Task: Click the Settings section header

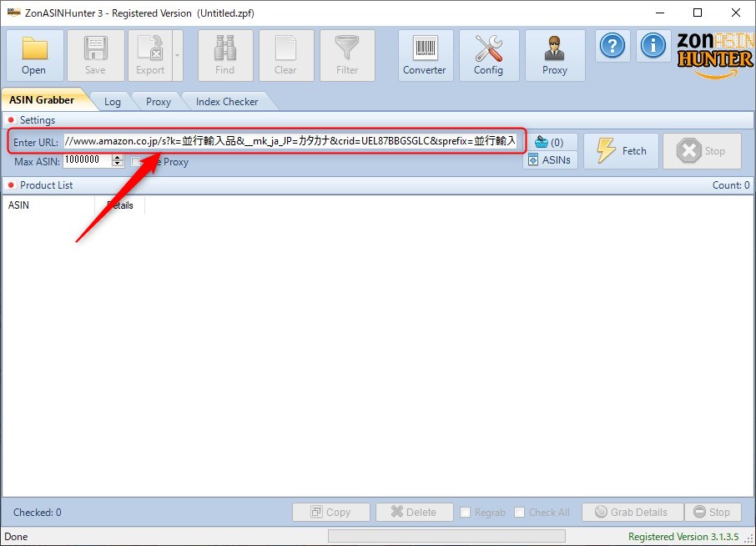Action: (378, 119)
